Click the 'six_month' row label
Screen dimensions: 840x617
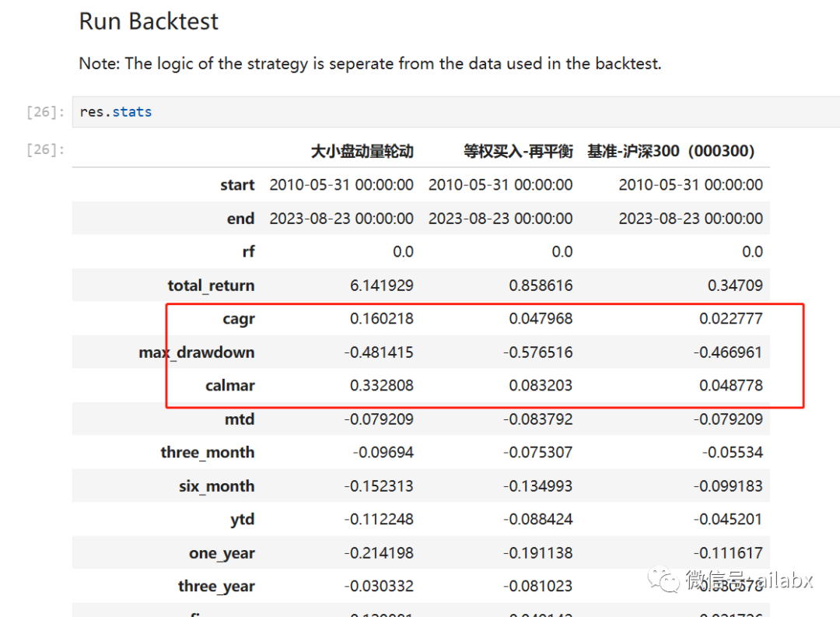[x=216, y=486]
